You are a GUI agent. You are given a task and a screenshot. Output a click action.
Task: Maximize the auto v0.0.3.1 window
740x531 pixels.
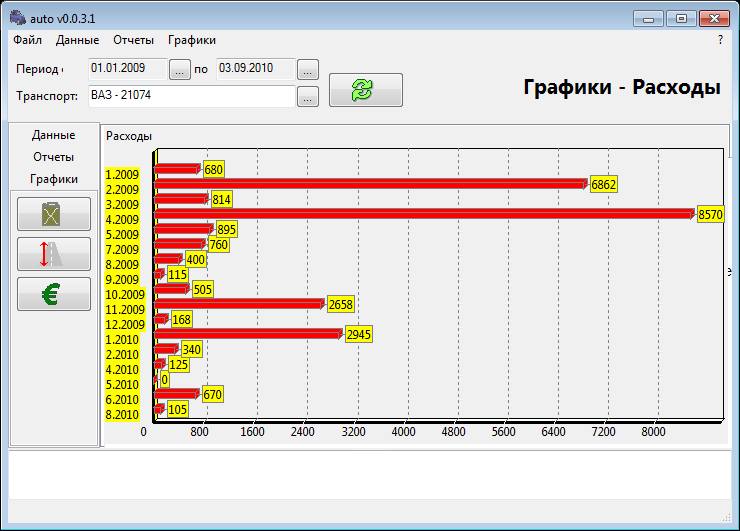(681, 19)
